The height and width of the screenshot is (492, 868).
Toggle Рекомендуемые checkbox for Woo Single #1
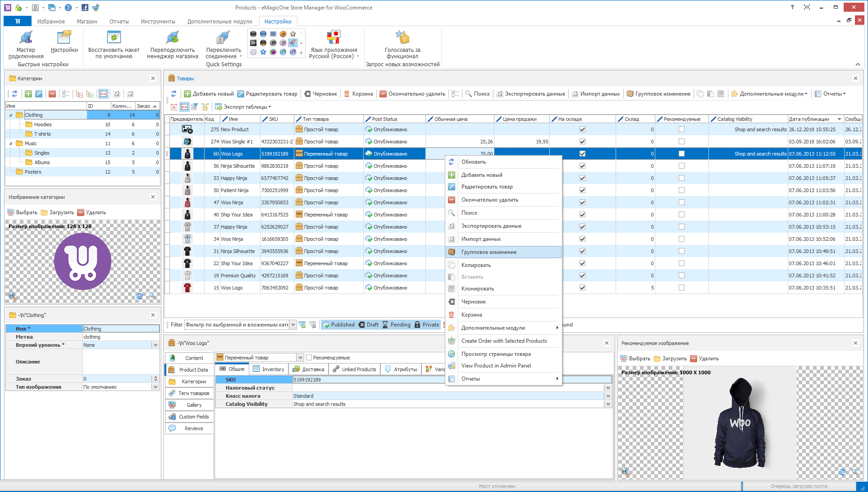tap(681, 142)
